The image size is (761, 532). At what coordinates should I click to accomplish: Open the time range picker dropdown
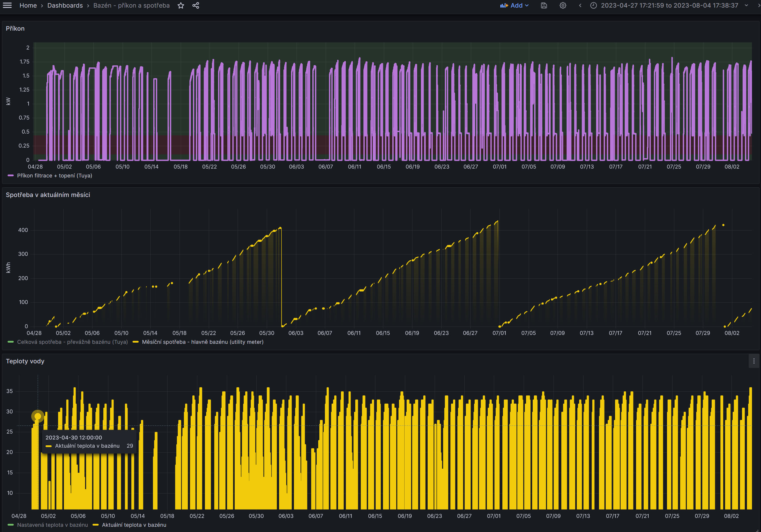[x=669, y=5]
